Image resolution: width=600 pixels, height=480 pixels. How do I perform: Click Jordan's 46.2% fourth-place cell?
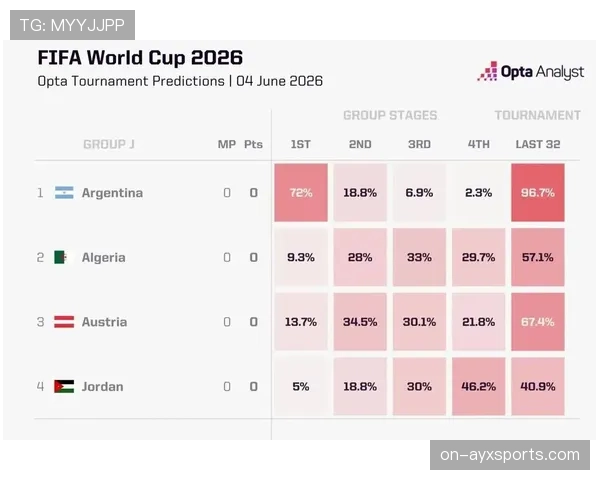click(x=478, y=387)
